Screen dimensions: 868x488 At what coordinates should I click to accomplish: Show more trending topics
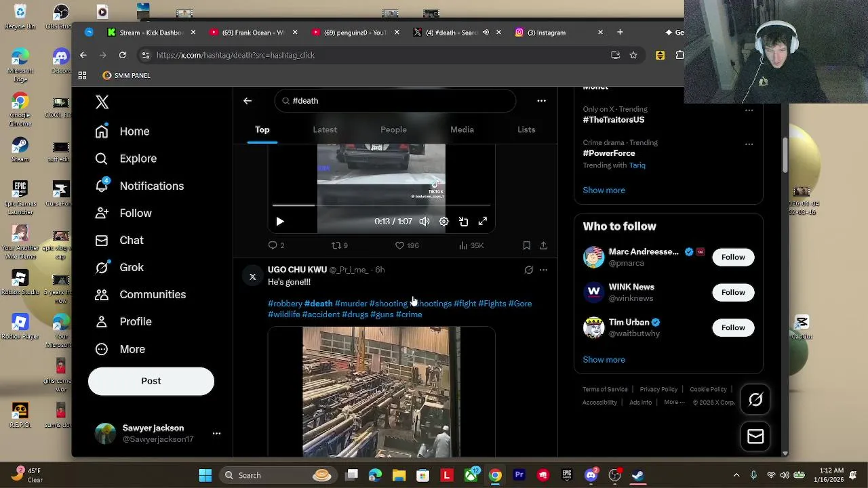pos(604,190)
